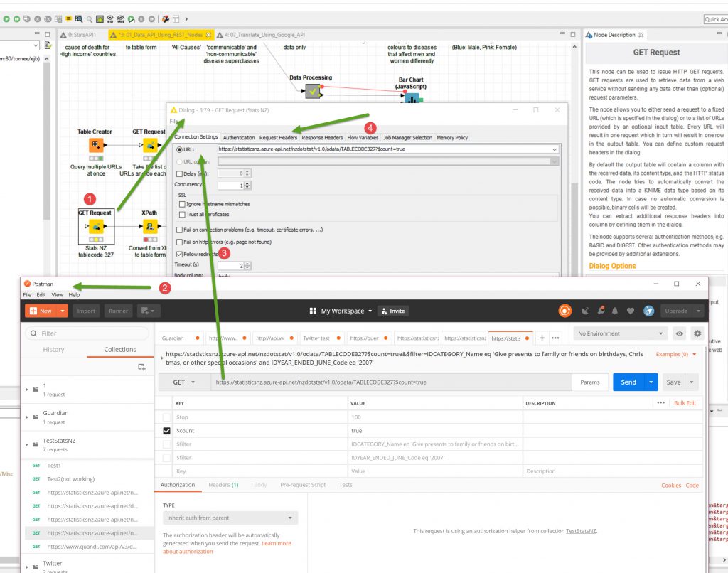Screen dimensions: 728x573
Task: Open the GET method dropdown
Action: pyautogui.click(x=183, y=382)
